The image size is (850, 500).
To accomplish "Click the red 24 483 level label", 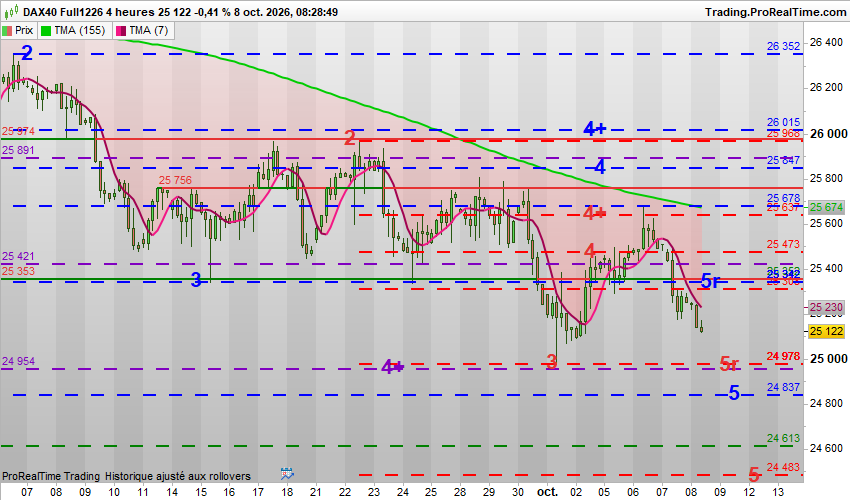I will coord(783,467).
